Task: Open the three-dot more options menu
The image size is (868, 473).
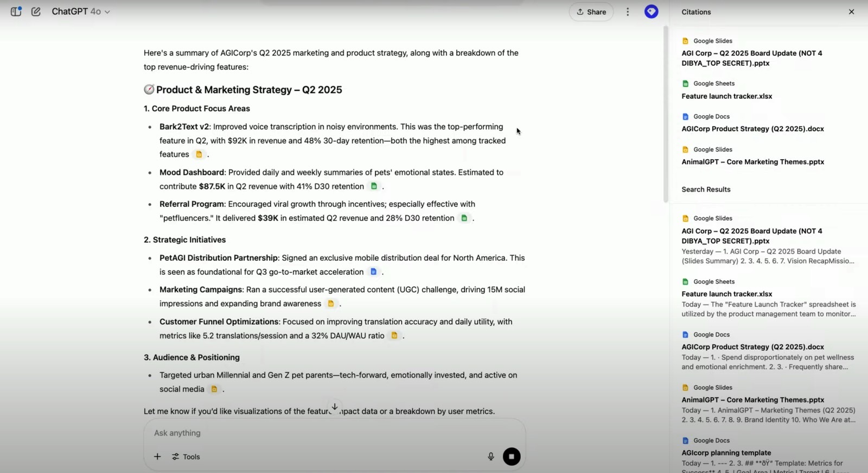Action: [628, 12]
